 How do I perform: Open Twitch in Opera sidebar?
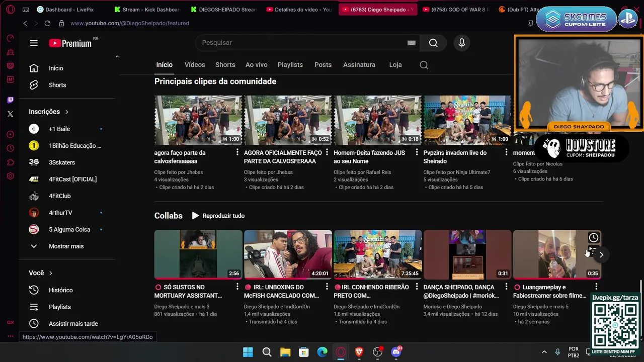[x=10, y=100]
